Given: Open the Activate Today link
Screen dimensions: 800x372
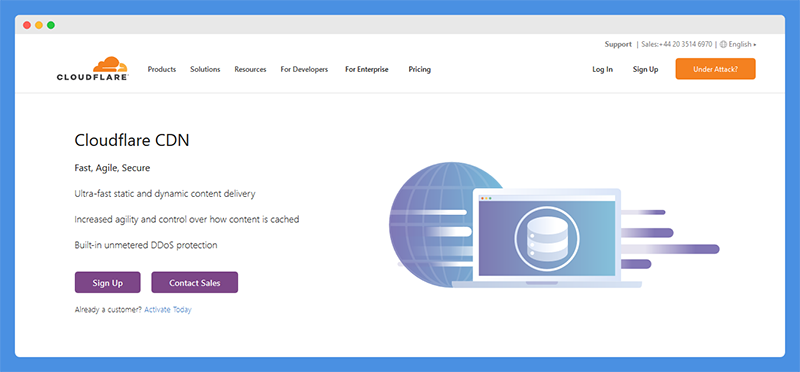Looking at the screenshot, I should coord(168,310).
